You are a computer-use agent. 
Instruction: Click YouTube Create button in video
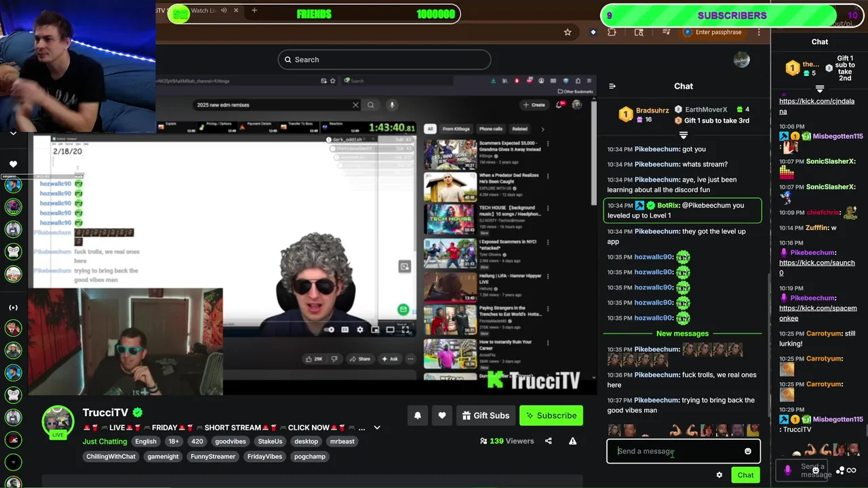[x=534, y=105]
